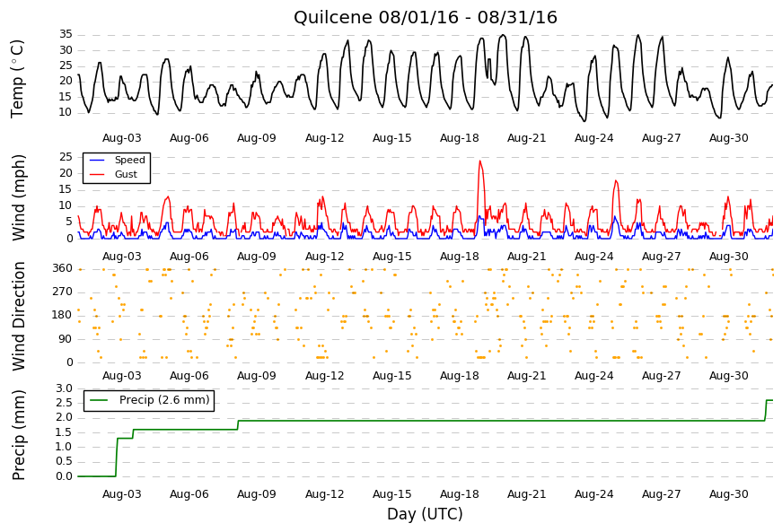Click the Aug-30 tick under precipitation chart
Screen dimensions: 782x532
click(x=729, y=494)
